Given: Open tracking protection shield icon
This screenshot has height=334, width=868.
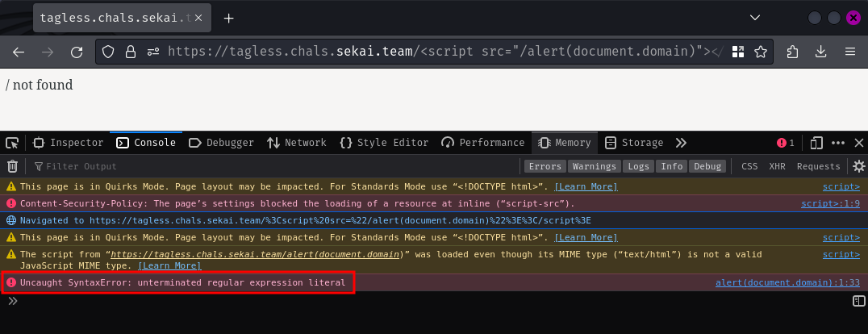Looking at the screenshot, I should click(108, 52).
